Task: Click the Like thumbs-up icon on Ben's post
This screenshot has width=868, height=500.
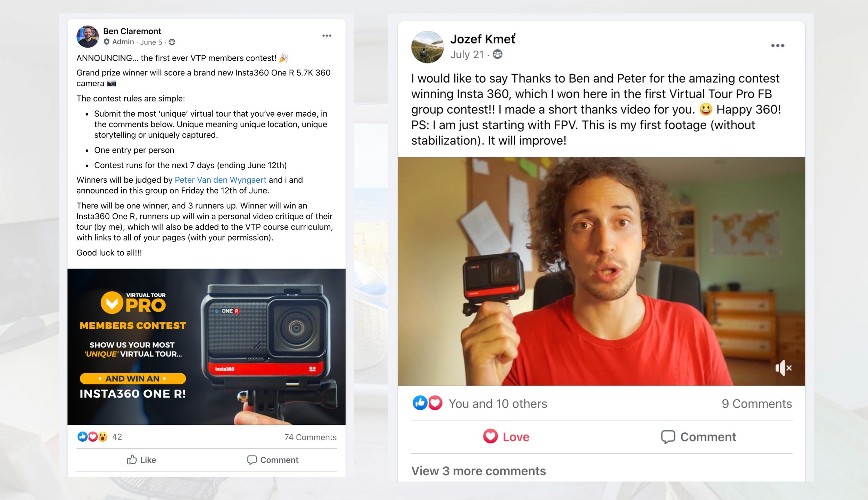Action: click(x=132, y=460)
